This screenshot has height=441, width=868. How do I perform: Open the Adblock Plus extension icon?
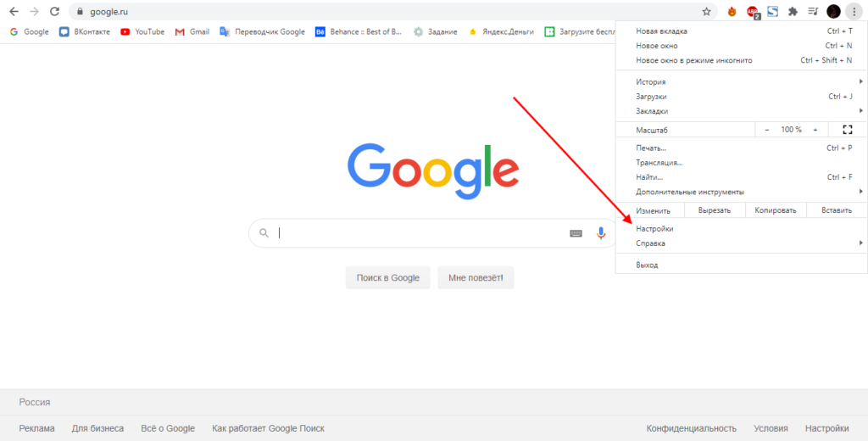pyautogui.click(x=752, y=12)
